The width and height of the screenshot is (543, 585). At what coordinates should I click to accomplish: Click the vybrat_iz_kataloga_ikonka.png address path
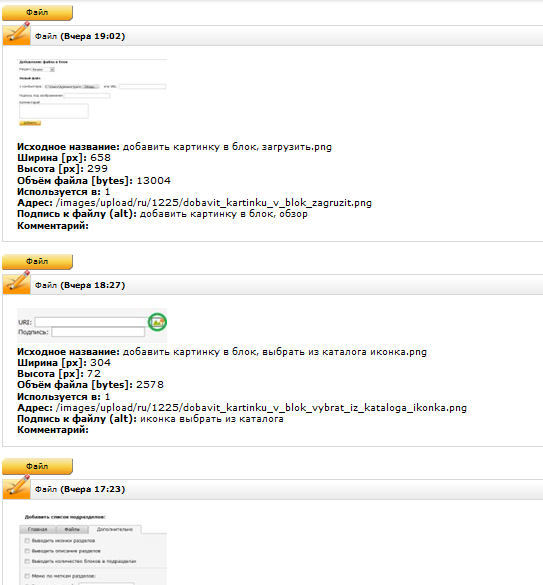coord(261,408)
